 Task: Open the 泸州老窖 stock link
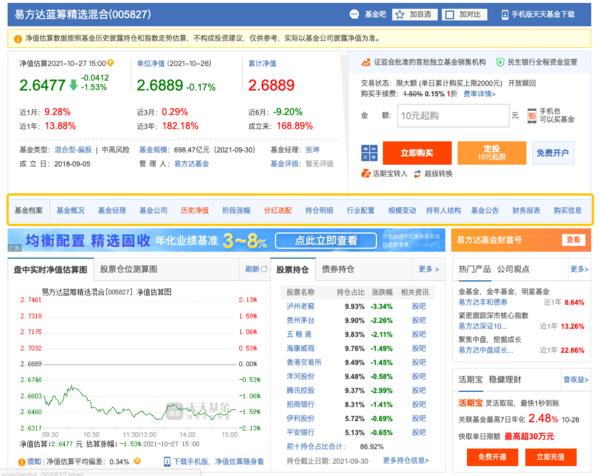point(300,306)
